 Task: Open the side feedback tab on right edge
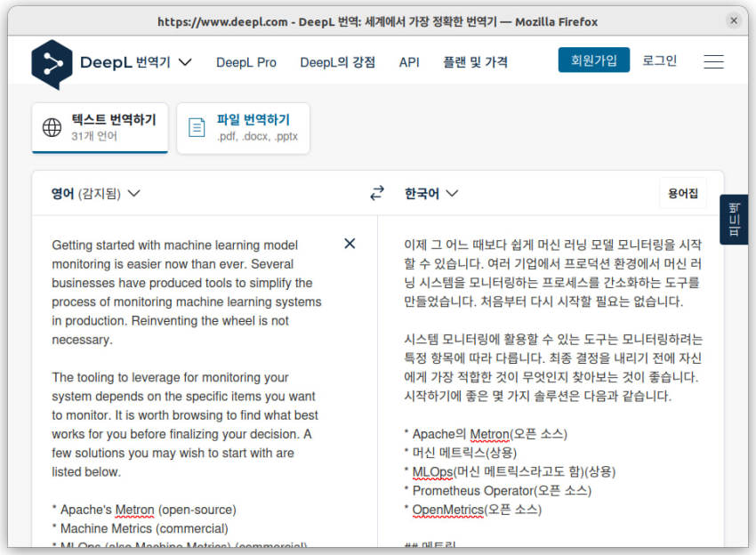point(734,220)
